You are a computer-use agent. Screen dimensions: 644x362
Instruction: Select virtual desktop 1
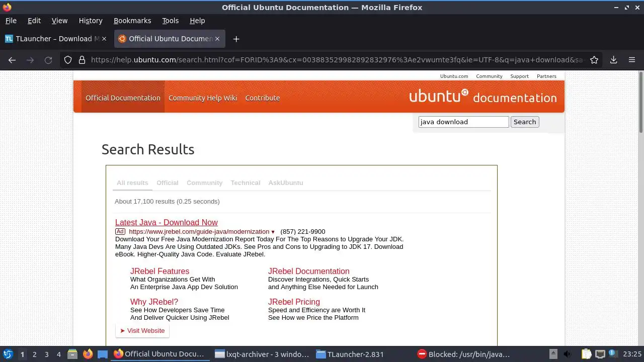pos(22,354)
